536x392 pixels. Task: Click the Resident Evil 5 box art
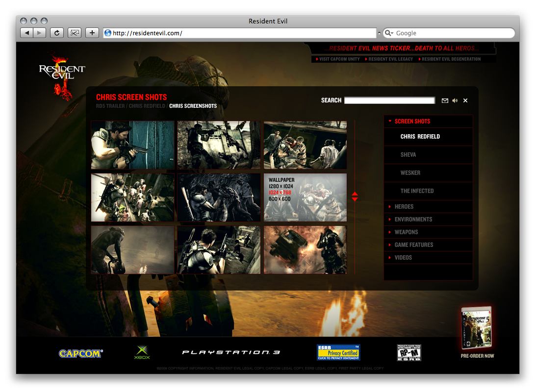coord(477,328)
